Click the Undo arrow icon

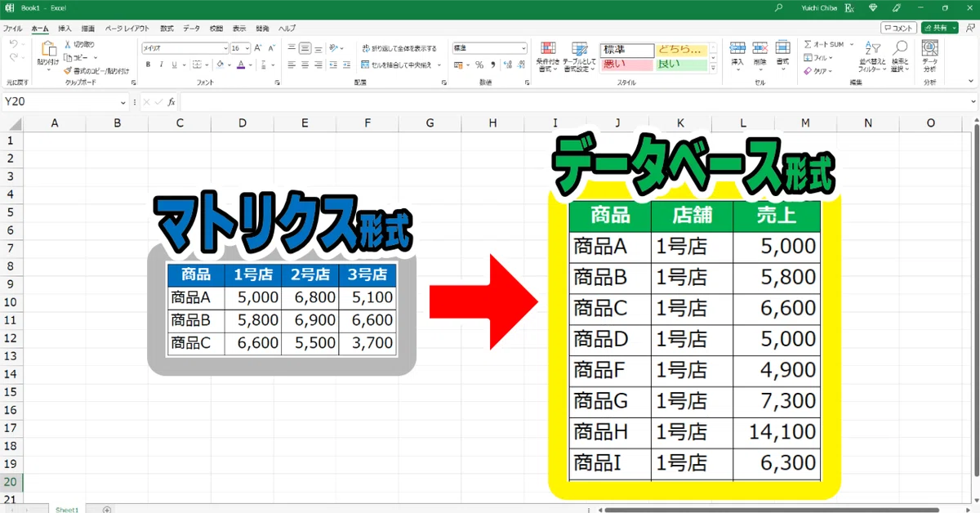coord(13,44)
